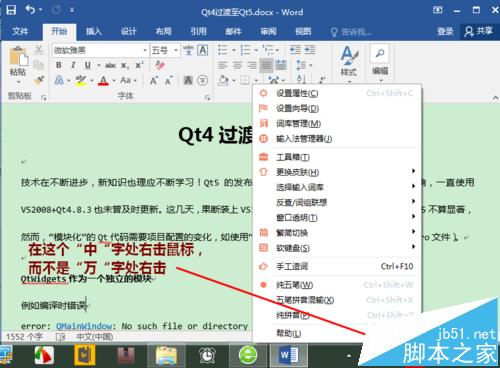Image resolution: width=500 pixels, height=368 pixels.
Task: Open the Font dialog launcher
Action: [207, 97]
